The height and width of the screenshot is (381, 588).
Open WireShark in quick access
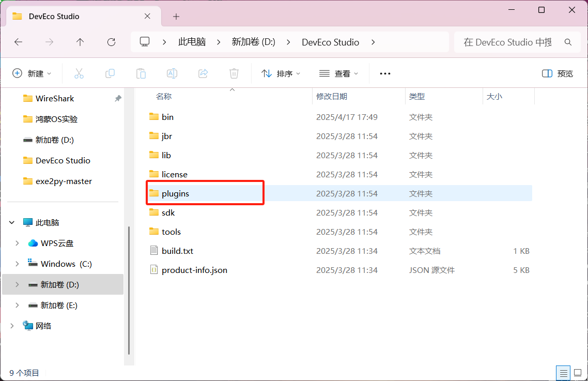pos(54,98)
